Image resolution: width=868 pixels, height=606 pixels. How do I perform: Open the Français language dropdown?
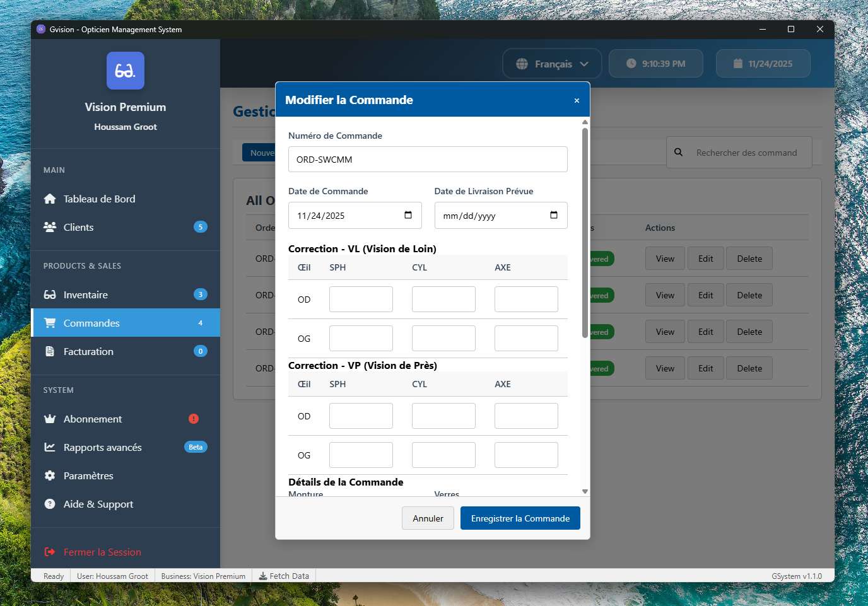coord(551,63)
